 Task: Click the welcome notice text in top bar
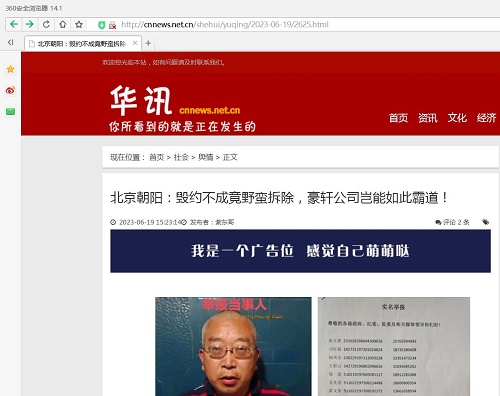coord(163,62)
